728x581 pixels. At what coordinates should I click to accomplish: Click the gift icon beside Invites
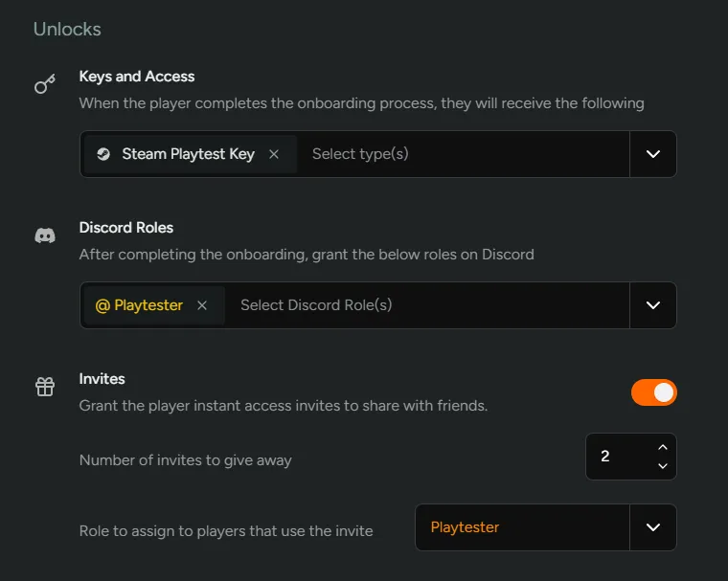click(45, 387)
